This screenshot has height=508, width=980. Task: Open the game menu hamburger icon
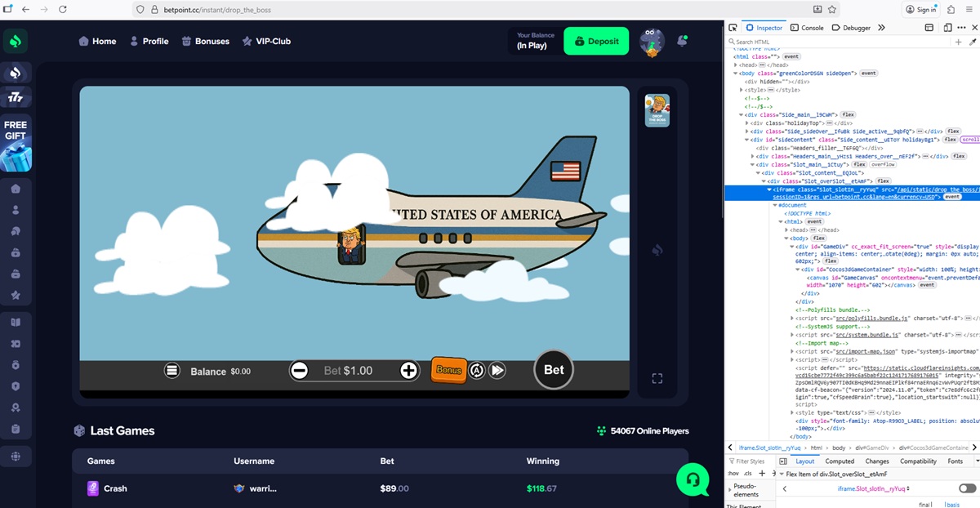171,371
